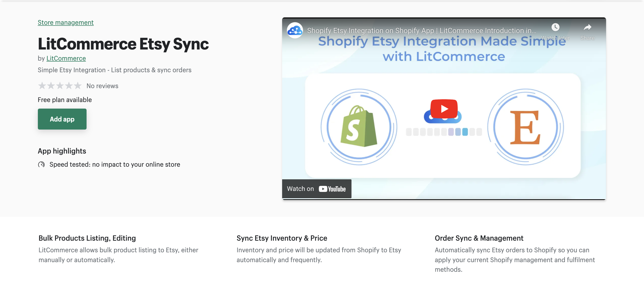Click Speed tested: no impact text
This screenshot has width=644, height=298.
[x=115, y=164]
